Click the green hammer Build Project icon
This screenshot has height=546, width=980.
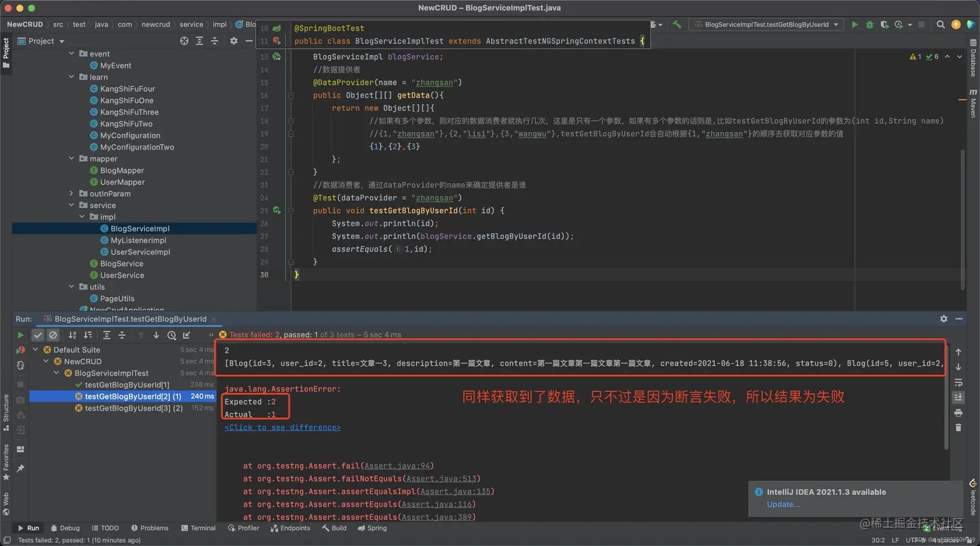pyautogui.click(x=677, y=25)
